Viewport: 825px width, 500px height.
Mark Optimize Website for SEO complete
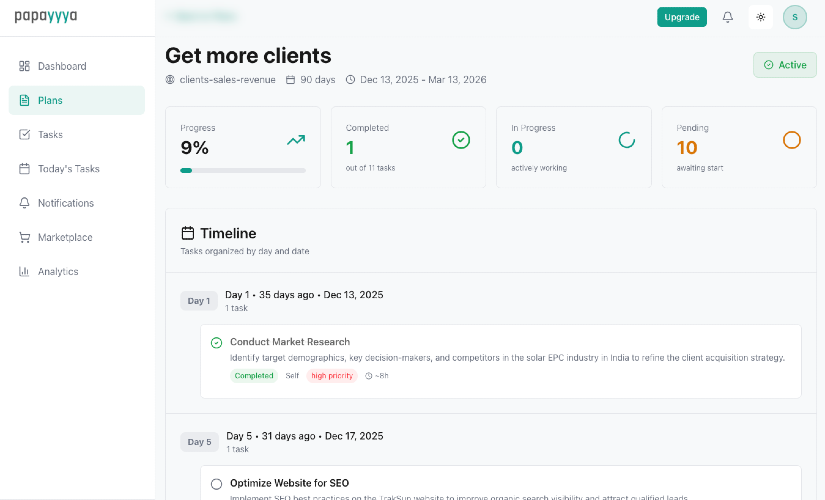(x=216, y=484)
